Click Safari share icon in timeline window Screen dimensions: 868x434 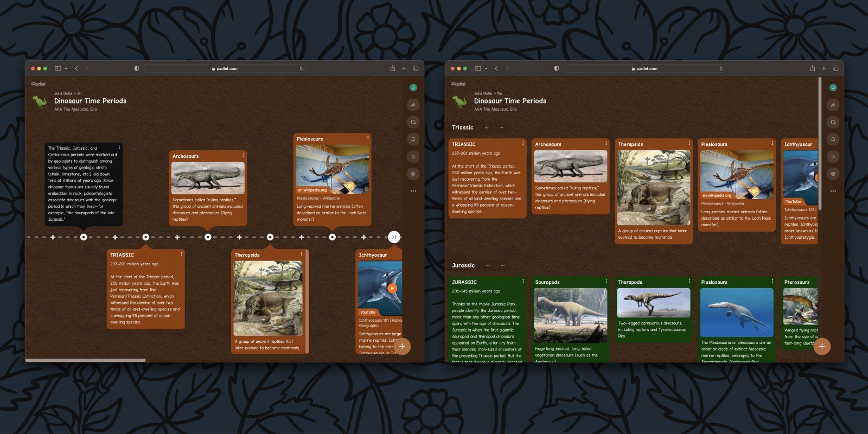coord(392,68)
